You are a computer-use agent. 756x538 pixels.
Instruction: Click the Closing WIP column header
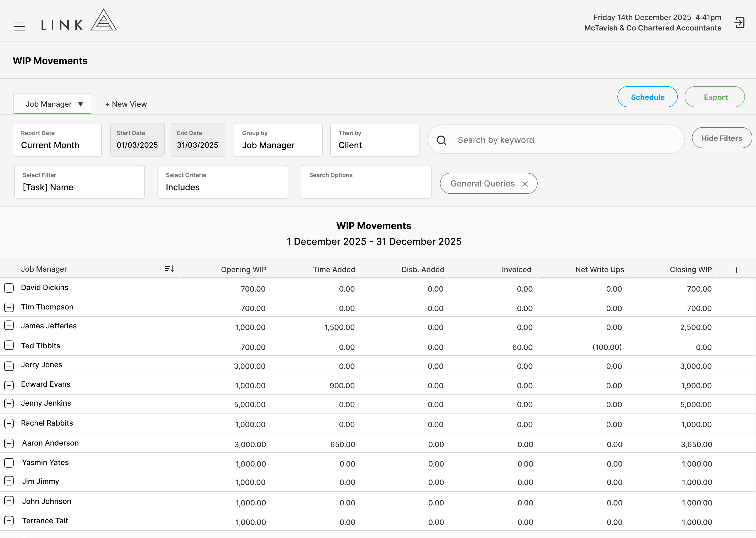coord(691,270)
